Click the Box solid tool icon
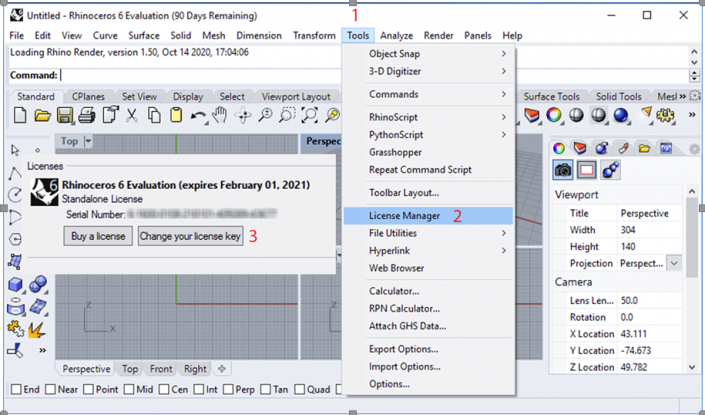This screenshot has height=415, width=705. (x=17, y=285)
